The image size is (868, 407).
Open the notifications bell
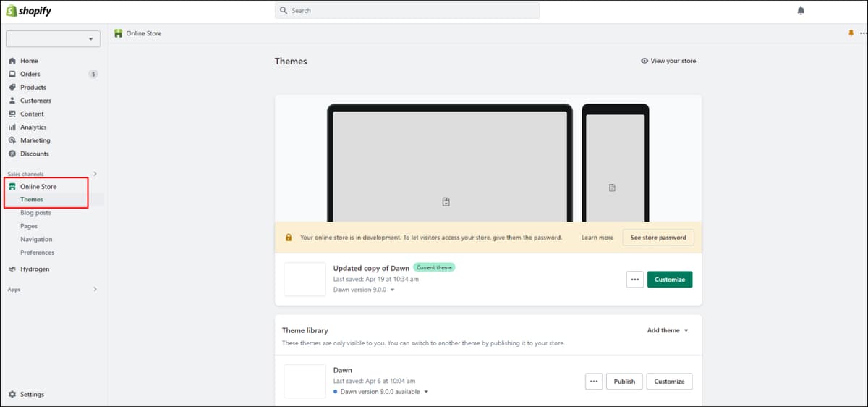[x=801, y=10]
